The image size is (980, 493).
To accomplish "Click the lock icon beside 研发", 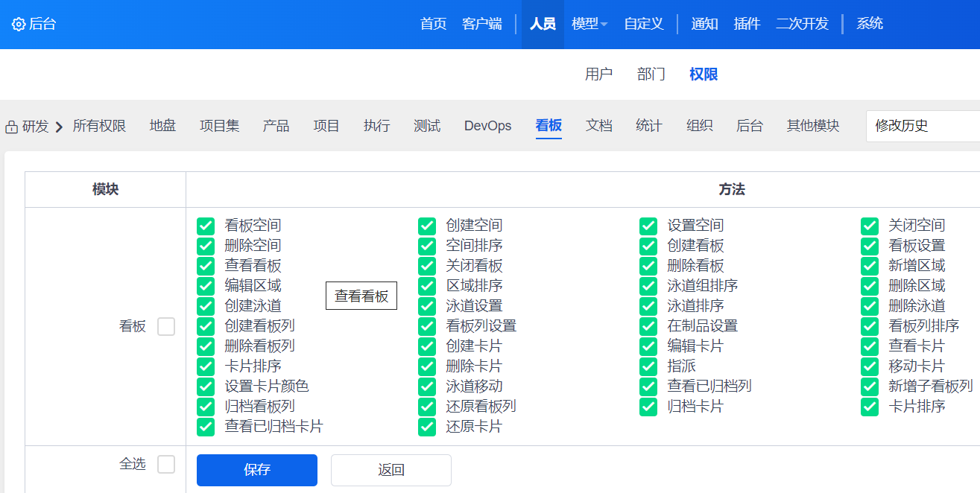I will click(x=12, y=127).
